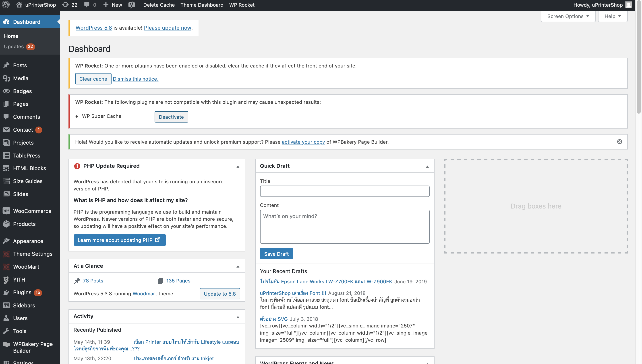Collapse the At a Glance panel
The image size is (642, 364).
click(x=238, y=266)
